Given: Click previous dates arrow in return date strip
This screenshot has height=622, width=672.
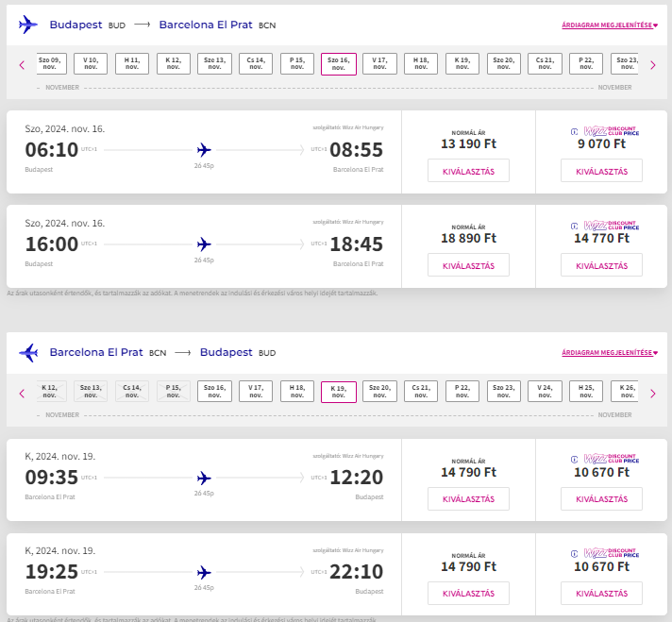Looking at the screenshot, I should 22,394.
